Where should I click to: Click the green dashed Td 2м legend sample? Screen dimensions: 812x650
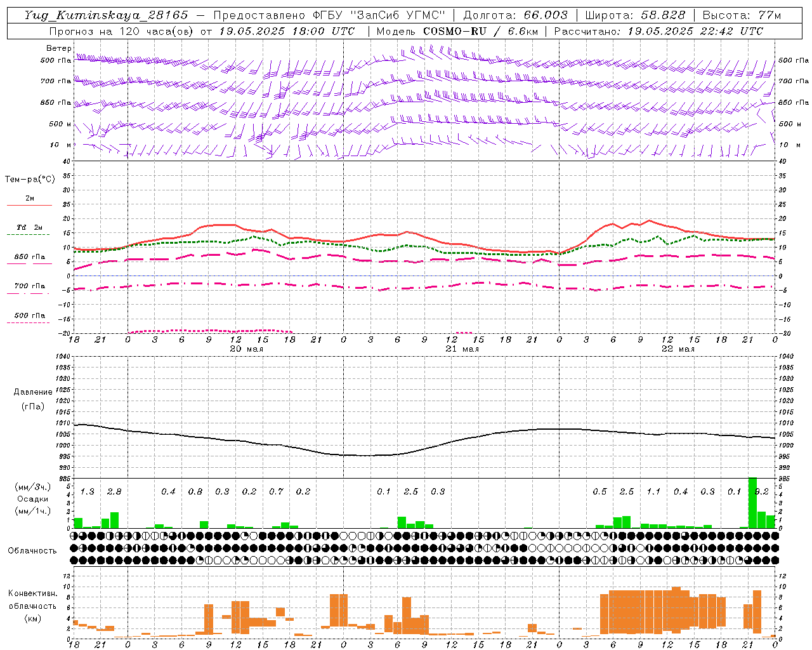click(29, 234)
